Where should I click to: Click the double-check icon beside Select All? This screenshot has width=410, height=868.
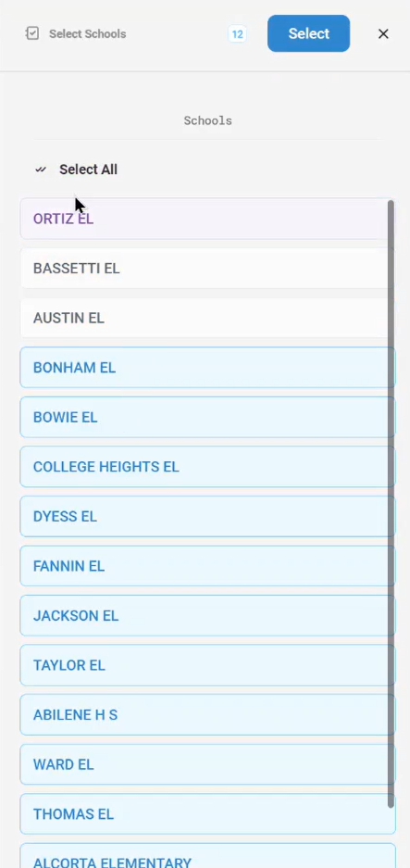click(x=41, y=170)
